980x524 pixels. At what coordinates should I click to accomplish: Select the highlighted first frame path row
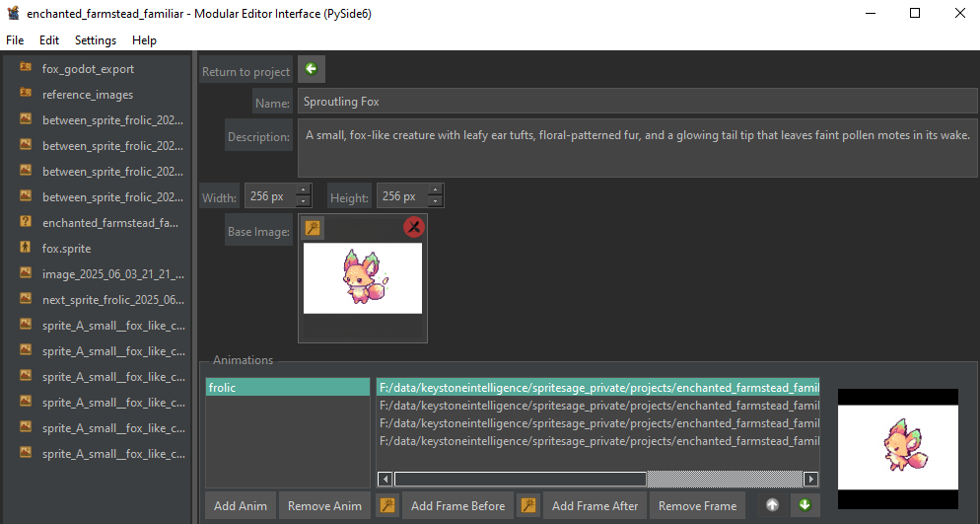pos(598,388)
